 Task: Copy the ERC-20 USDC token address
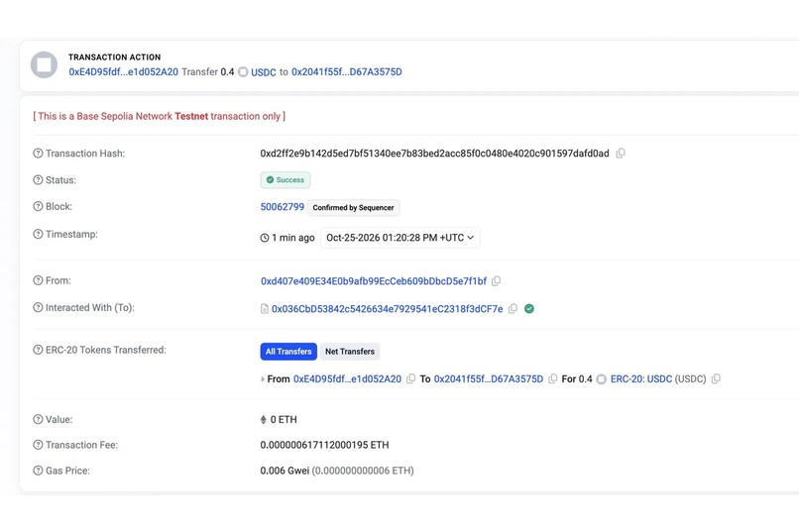[x=716, y=378]
